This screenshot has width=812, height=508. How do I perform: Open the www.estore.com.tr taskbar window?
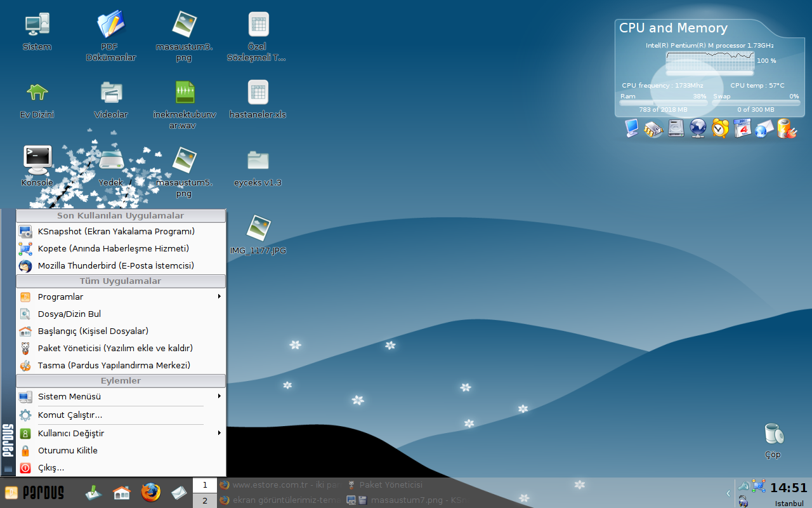coord(281,485)
